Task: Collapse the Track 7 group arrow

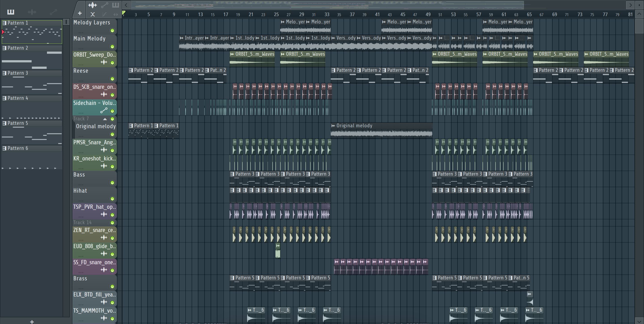Action: tap(105, 119)
